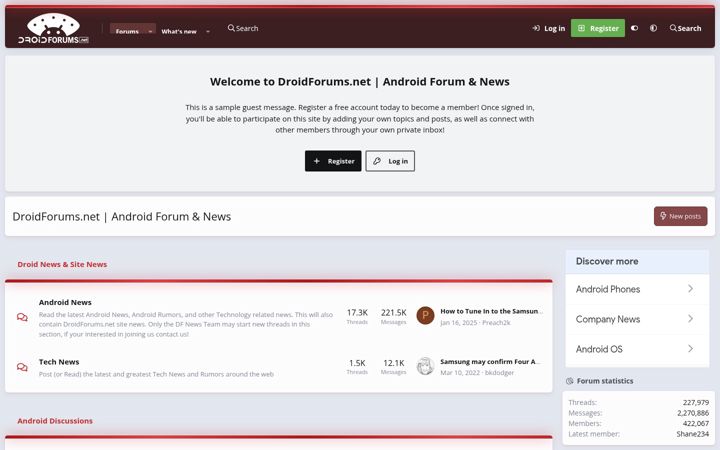The width and height of the screenshot is (720, 450).
Task: Open the Tech News forum
Action: pyautogui.click(x=59, y=362)
